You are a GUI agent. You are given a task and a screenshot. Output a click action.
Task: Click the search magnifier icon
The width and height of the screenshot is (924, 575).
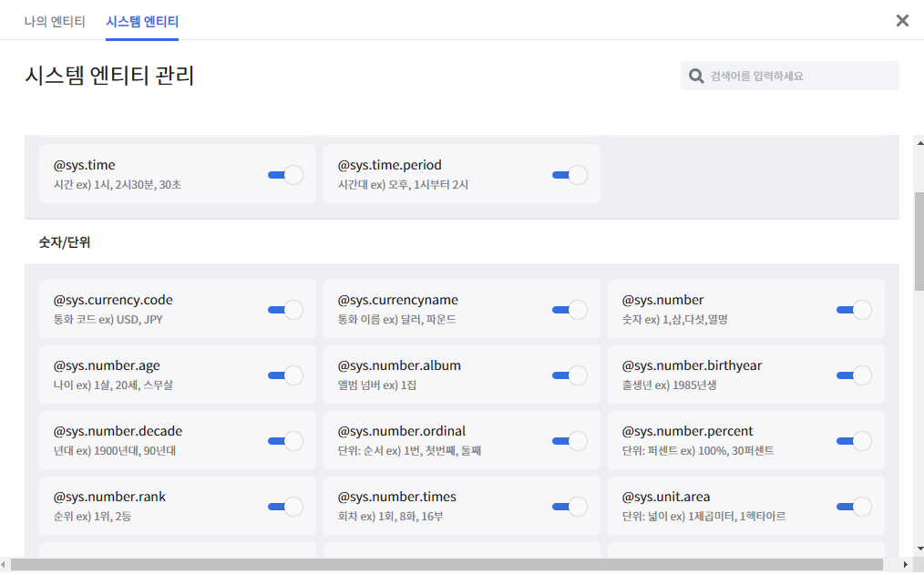pos(696,76)
